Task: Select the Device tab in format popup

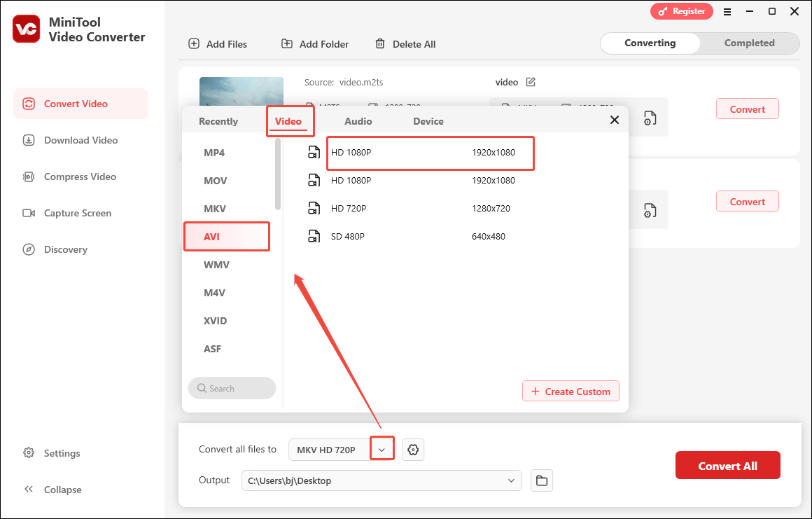Action: (428, 121)
